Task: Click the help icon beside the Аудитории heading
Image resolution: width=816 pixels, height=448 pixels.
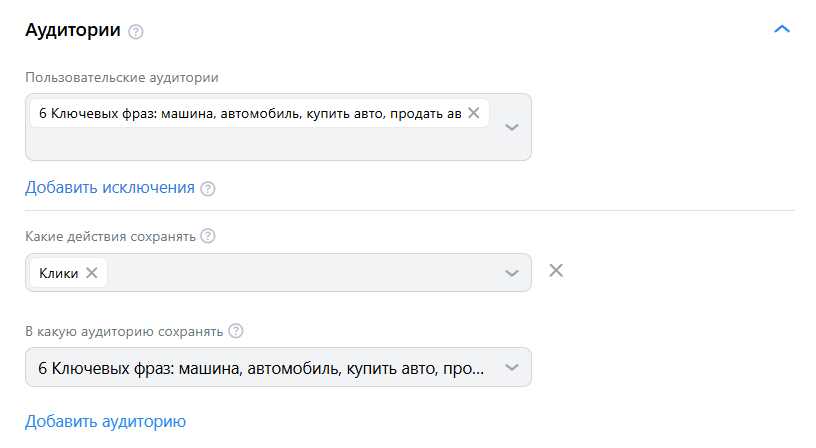Action: tap(136, 32)
